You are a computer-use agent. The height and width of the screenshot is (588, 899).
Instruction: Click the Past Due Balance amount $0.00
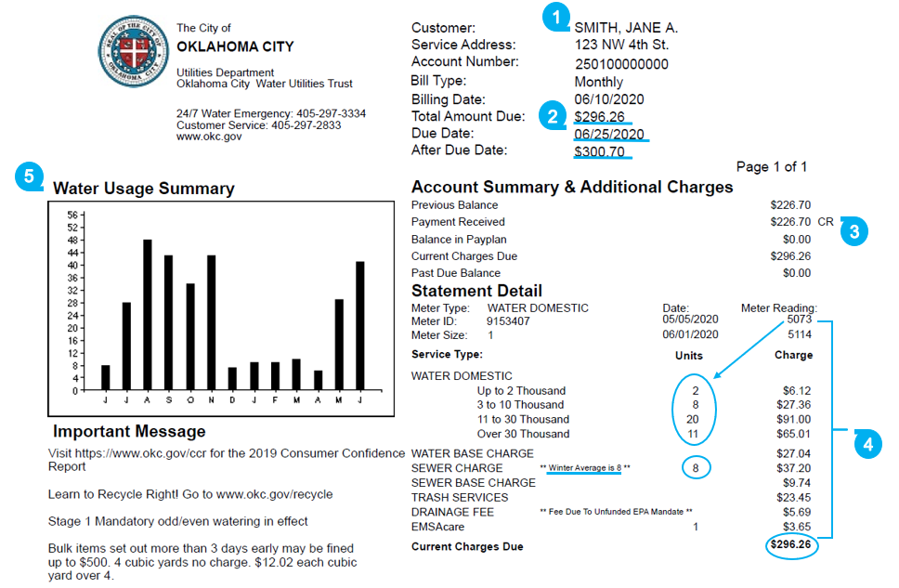coord(797,273)
